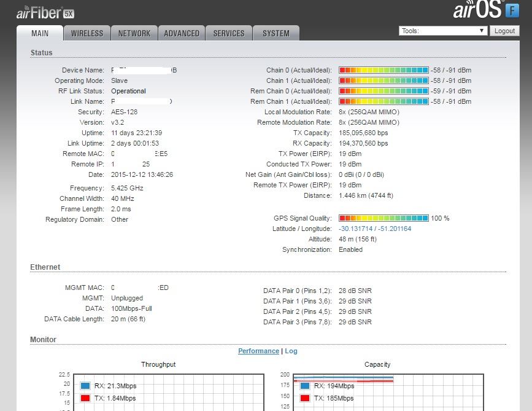Click RX Capacity value '194,370,560 bps'

coord(363,143)
